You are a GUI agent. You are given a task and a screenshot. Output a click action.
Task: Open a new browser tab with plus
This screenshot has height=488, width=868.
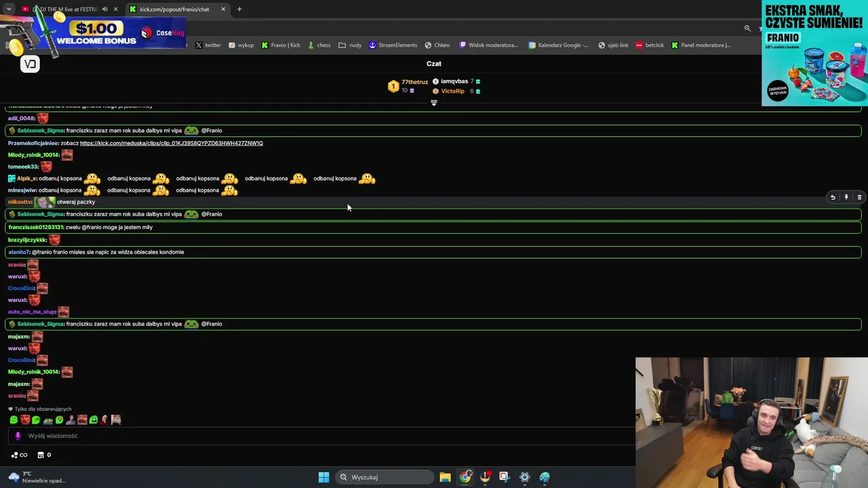239,9
